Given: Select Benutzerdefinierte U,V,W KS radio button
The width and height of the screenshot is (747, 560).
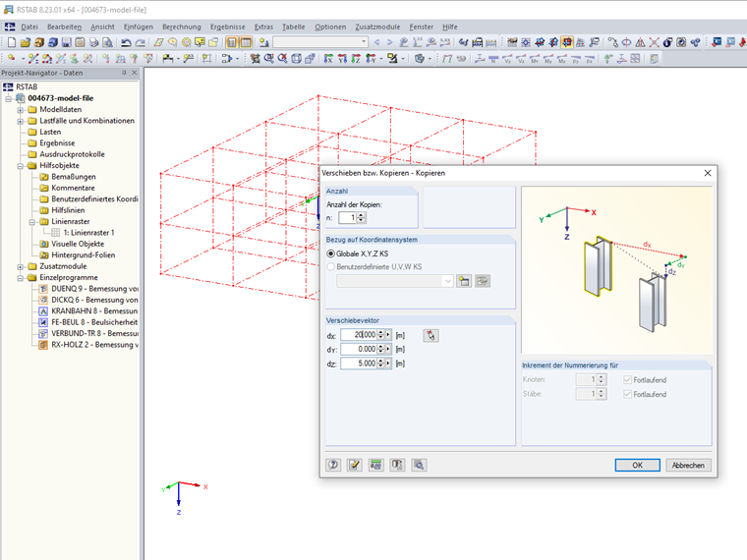Looking at the screenshot, I should click(x=330, y=267).
